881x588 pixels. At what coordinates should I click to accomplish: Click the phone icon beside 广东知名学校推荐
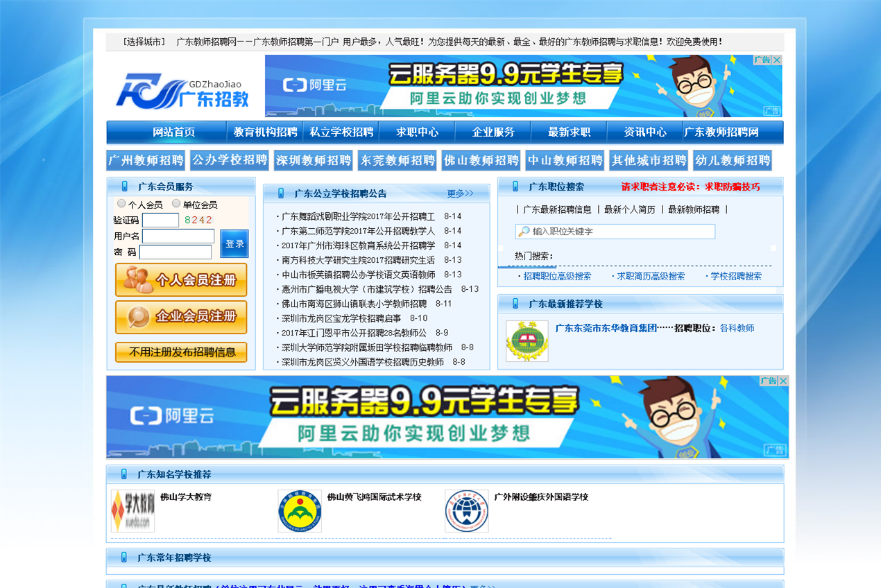tap(124, 474)
